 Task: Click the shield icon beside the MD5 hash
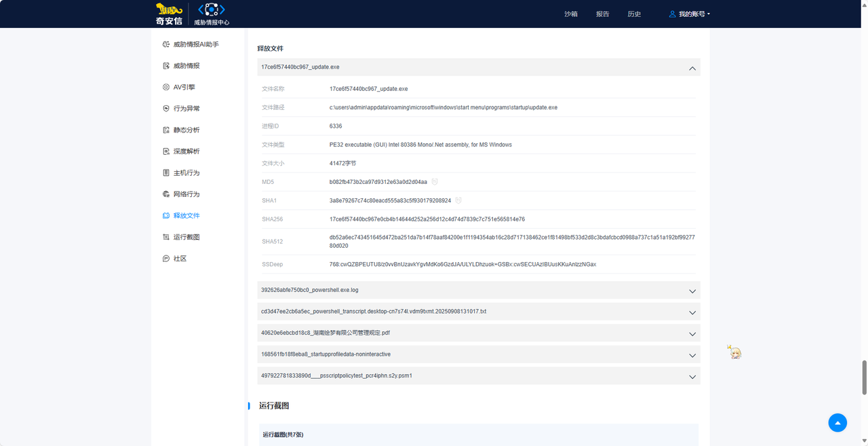pos(435,182)
